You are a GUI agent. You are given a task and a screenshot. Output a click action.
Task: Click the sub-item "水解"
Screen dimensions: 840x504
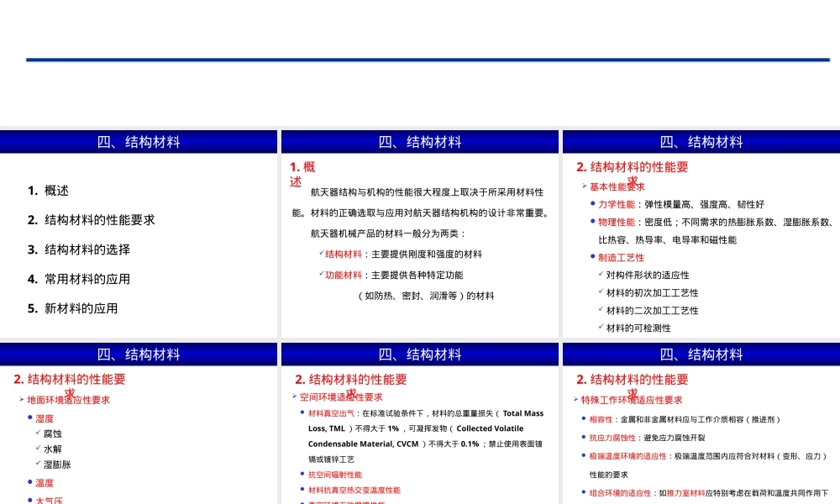(x=52, y=449)
